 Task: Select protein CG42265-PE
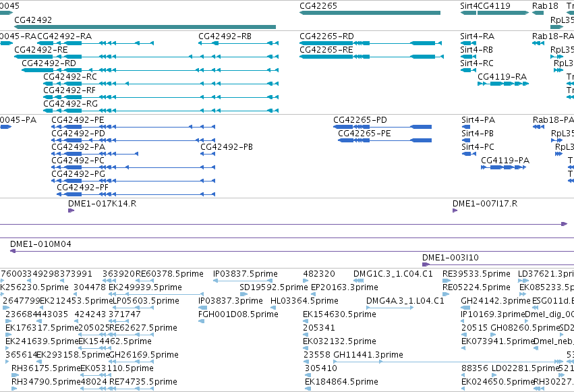[x=384, y=140]
